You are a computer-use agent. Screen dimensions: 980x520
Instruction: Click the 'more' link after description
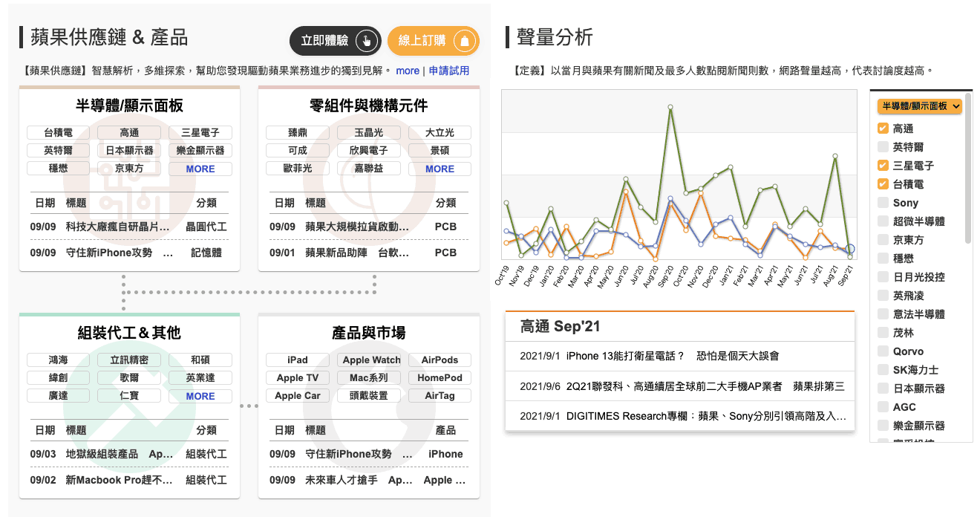click(x=408, y=71)
